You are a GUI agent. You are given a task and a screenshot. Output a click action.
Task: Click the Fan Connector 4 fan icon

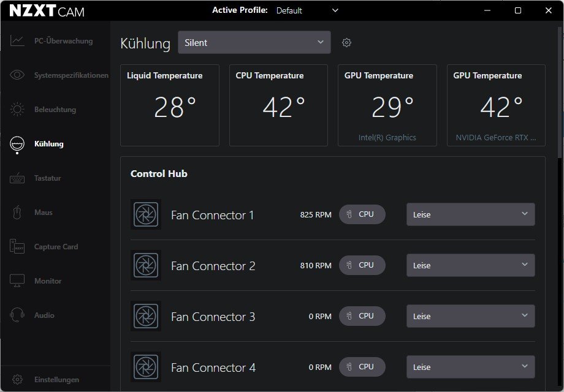click(x=146, y=367)
